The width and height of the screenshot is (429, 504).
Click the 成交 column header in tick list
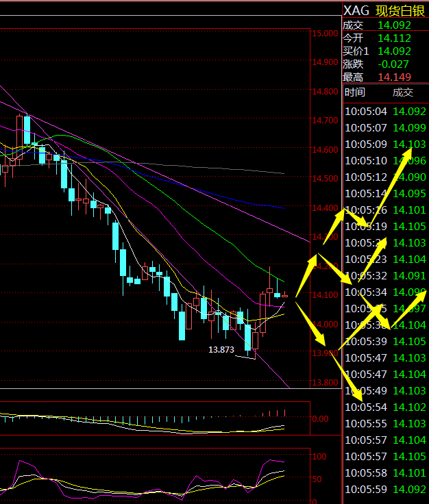403,92
